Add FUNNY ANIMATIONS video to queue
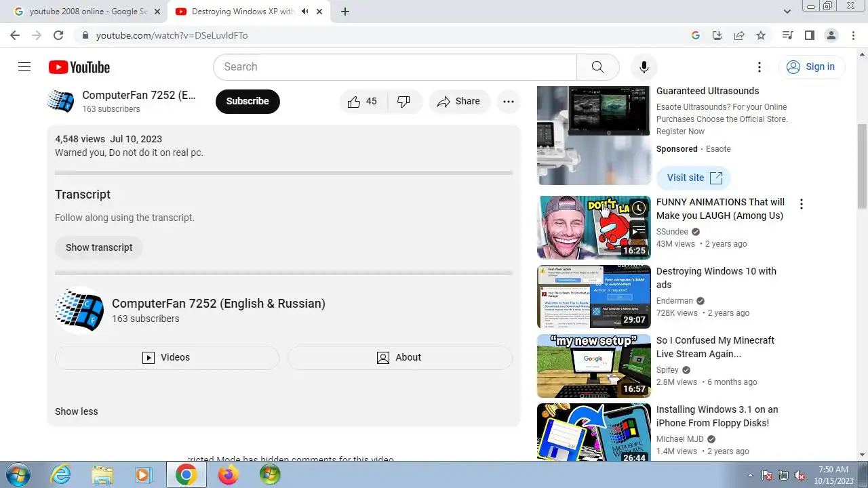 click(x=637, y=230)
